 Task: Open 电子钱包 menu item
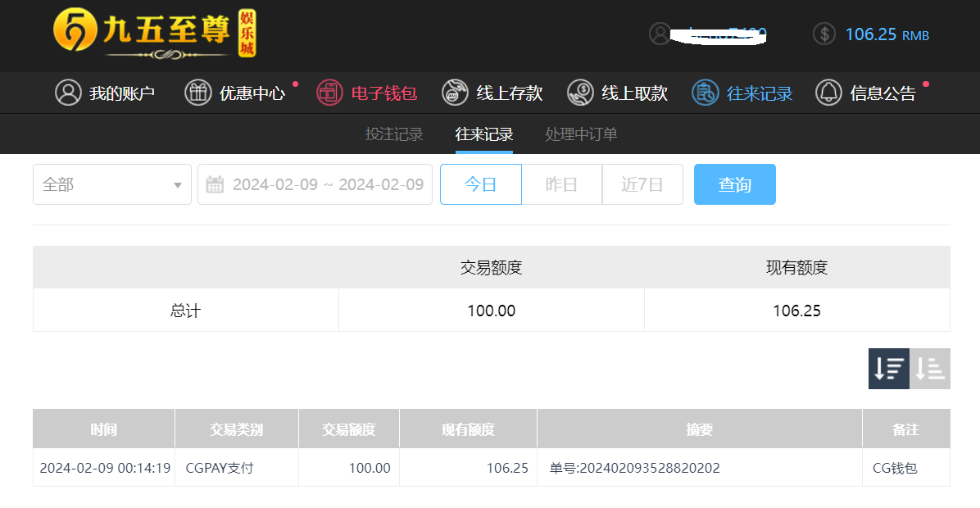pos(383,93)
